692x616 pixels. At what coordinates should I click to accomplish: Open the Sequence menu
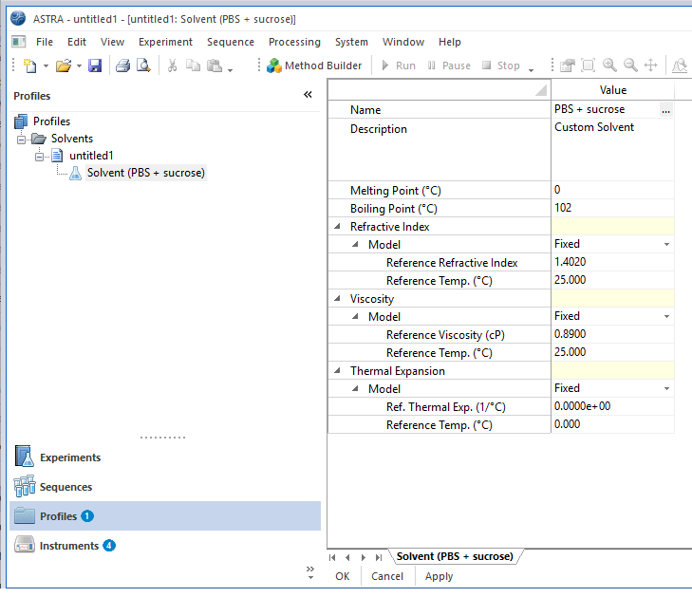(231, 42)
